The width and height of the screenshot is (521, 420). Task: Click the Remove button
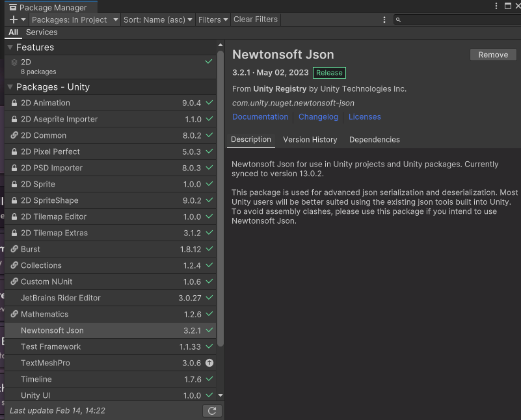click(493, 55)
